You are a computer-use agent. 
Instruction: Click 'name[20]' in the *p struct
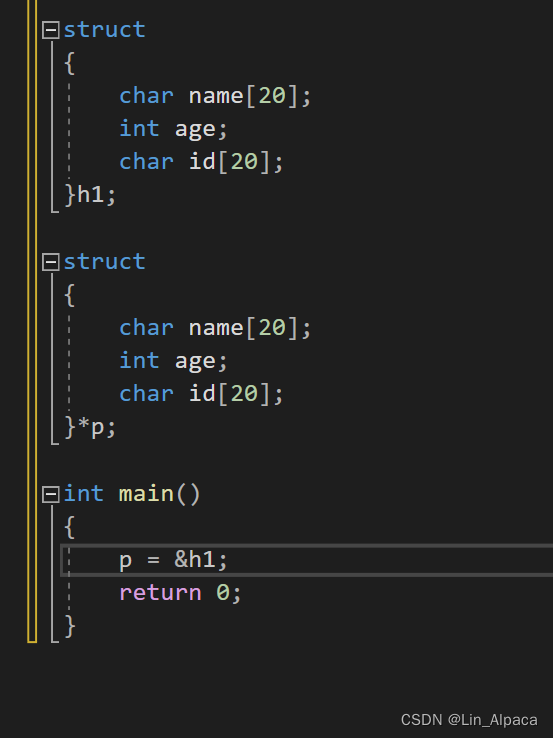pyautogui.click(x=243, y=328)
